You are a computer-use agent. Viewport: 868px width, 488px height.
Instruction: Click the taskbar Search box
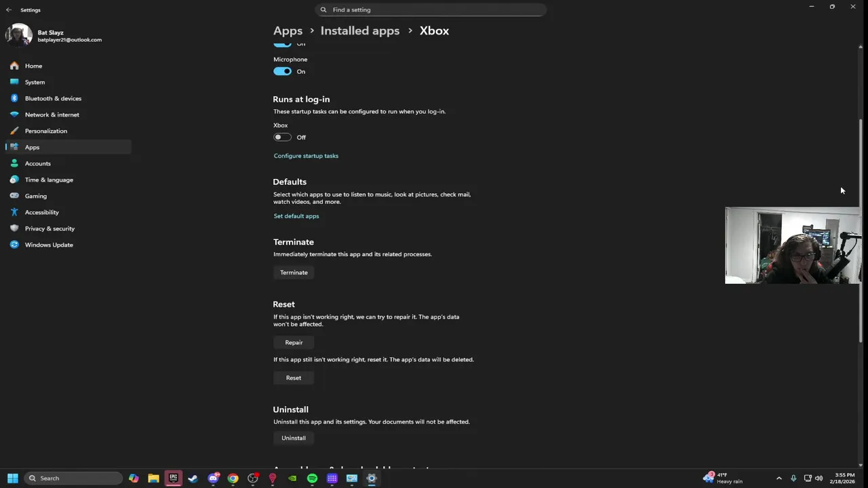(x=73, y=478)
